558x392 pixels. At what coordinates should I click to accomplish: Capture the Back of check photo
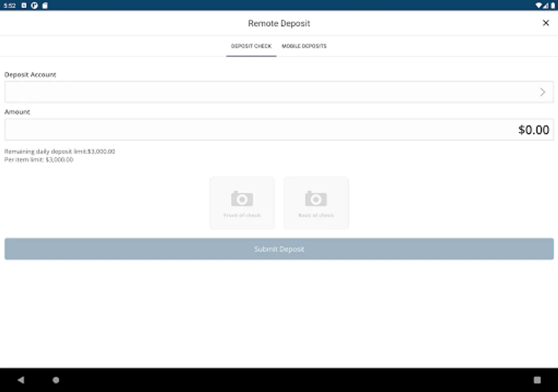coord(316,203)
